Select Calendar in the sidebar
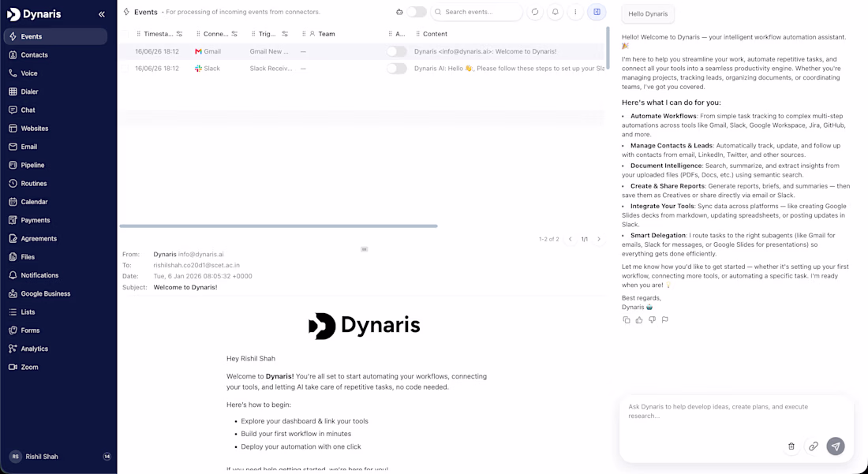The height and width of the screenshot is (474, 868). coord(55,202)
